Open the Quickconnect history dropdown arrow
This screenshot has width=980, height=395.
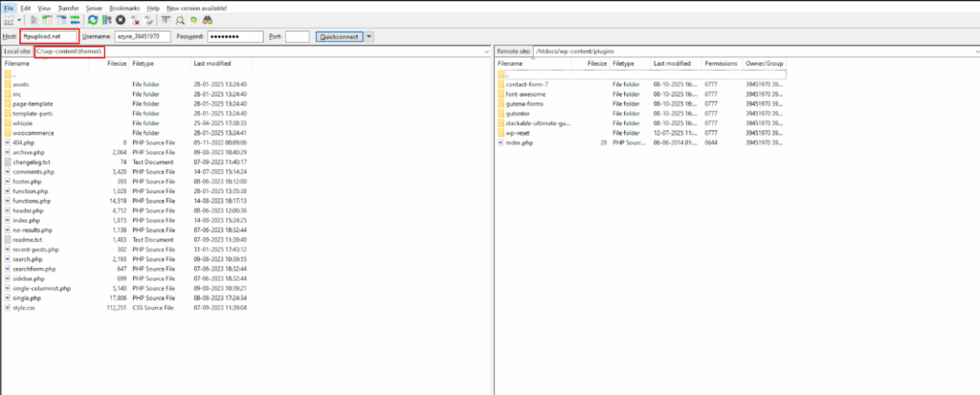[369, 36]
